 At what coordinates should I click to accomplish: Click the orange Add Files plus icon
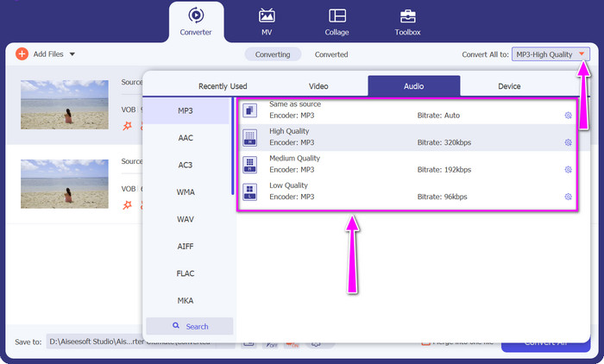click(22, 54)
